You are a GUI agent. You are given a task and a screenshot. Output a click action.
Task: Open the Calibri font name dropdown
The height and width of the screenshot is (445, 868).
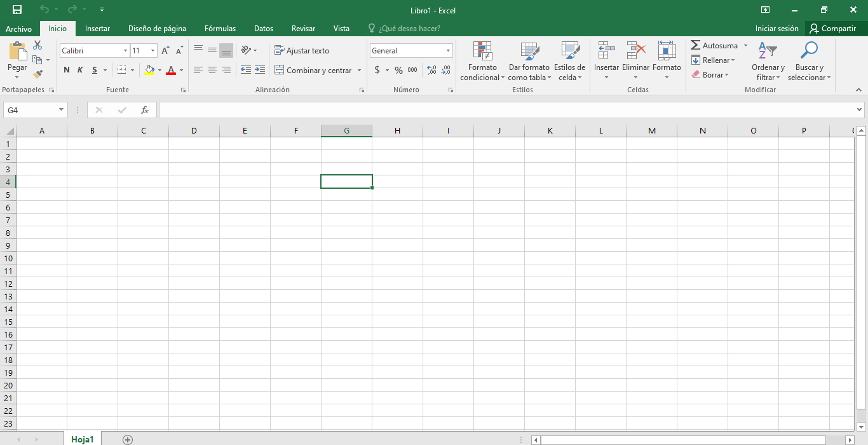[125, 51]
